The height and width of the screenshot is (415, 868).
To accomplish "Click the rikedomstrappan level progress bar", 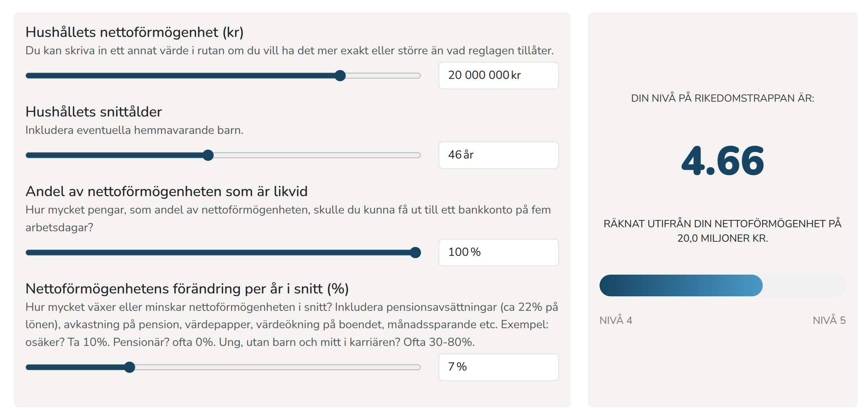I will (722, 285).
